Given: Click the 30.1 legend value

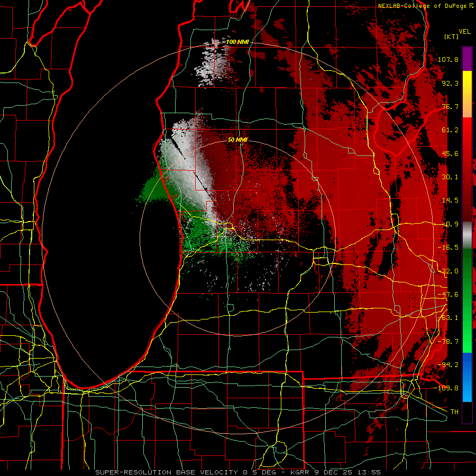Looking at the screenshot, I should pyautogui.click(x=450, y=177).
